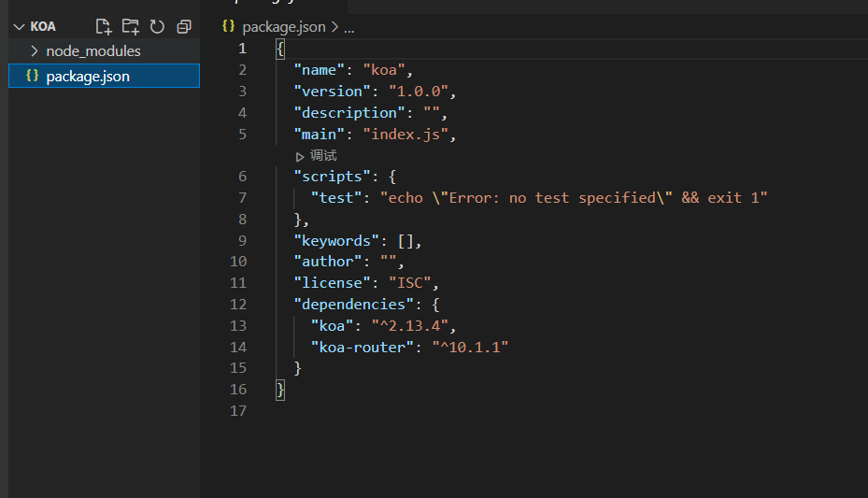Click line number 1 in gutter

(x=243, y=49)
